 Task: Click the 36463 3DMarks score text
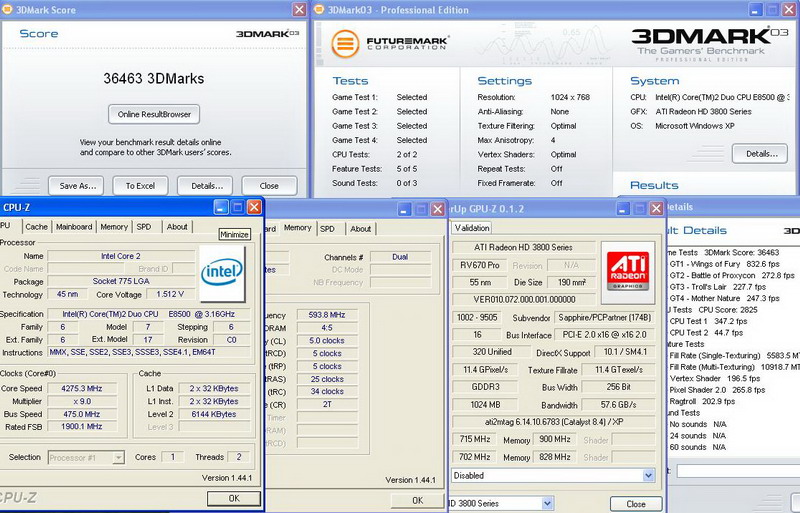pyautogui.click(x=154, y=79)
